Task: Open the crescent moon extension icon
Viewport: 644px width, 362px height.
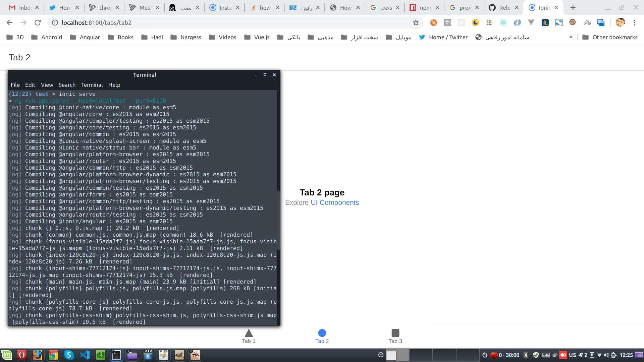Action: (475, 22)
